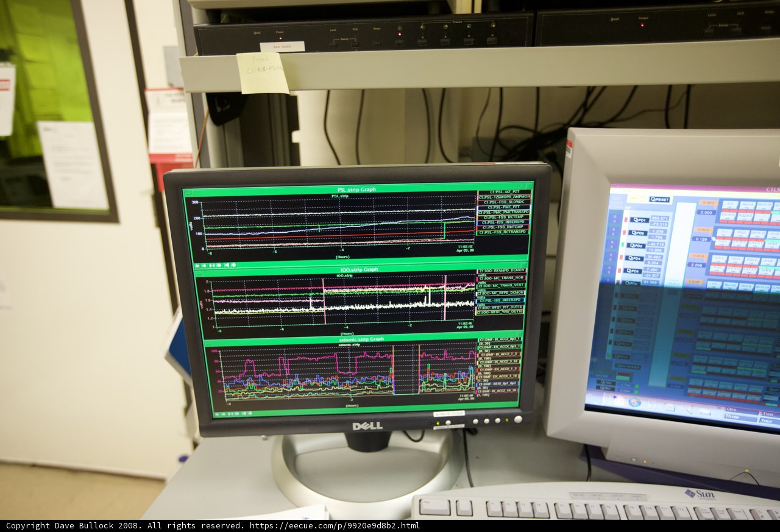Screen dimensions: 780x532
Task: Select the C1:IOO-MC_TRANS_HOR legend entry
Action: pos(502,278)
